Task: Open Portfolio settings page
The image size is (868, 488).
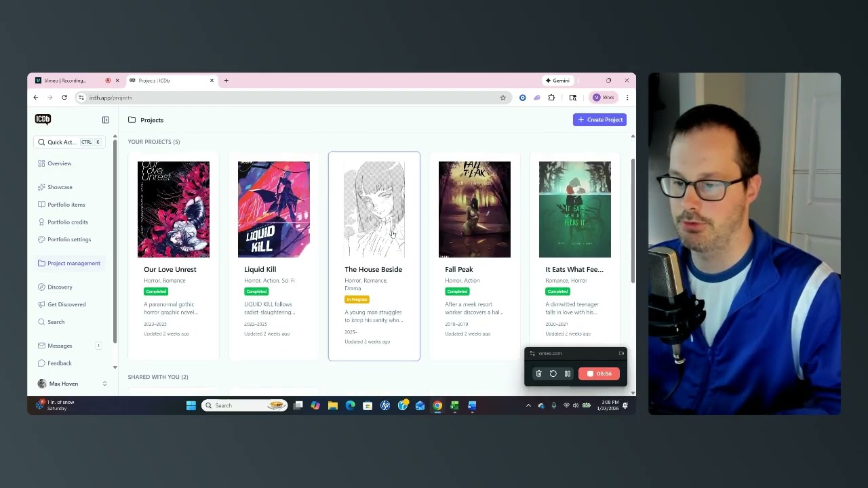Action: [68, 240]
